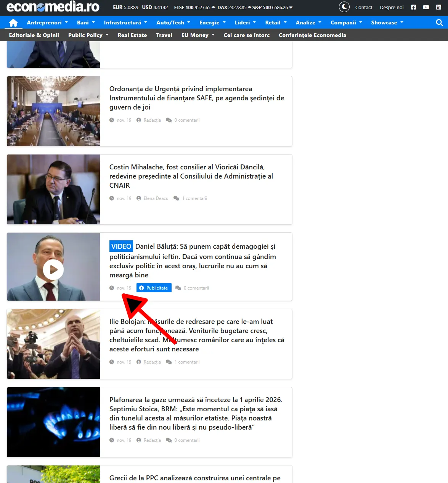Click the Economedia.ro site logo
Viewport: 448px width, 483px height.
[53, 7]
